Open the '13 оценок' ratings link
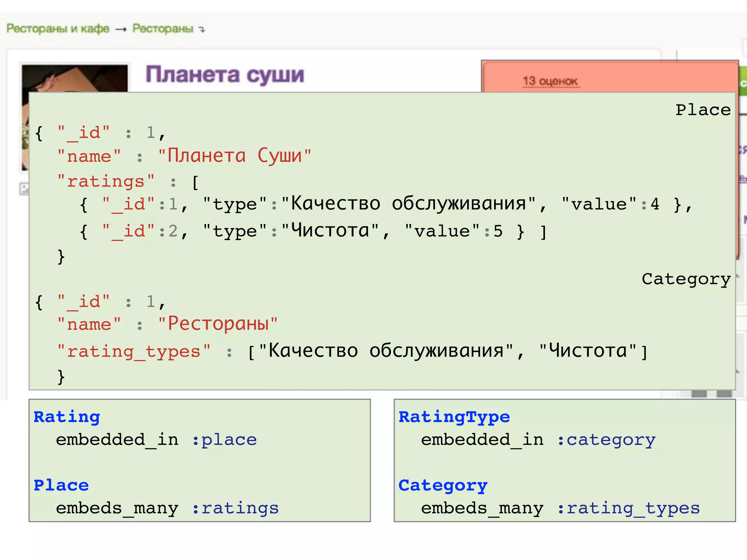 tap(550, 81)
